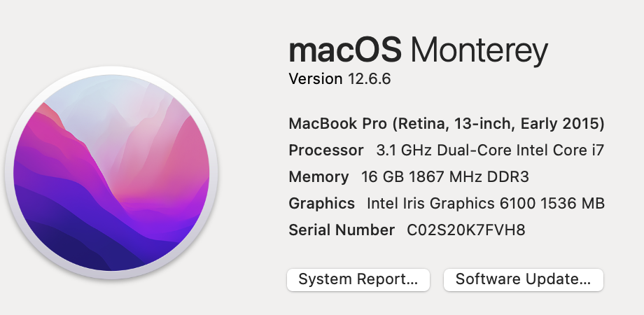Click the 3.1 GHz processor speed

click(404, 150)
